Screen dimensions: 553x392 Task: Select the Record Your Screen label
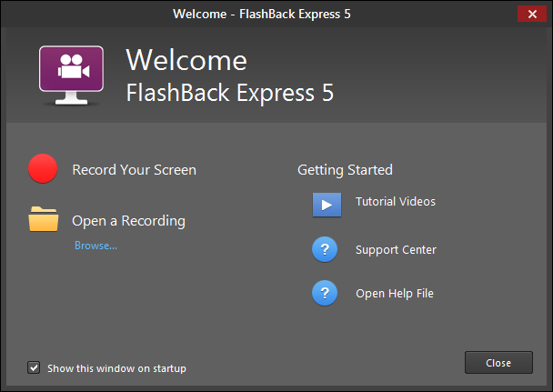point(134,170)
